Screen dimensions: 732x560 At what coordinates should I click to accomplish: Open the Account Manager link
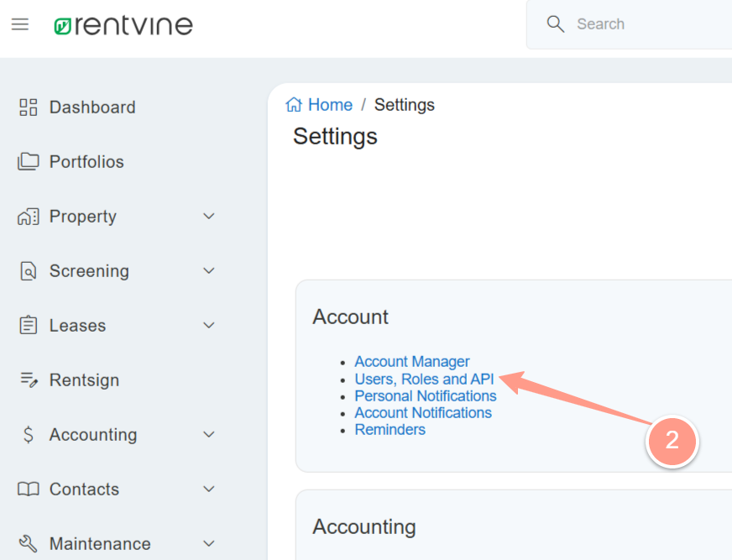pyautogui.click(x=411, y=362)
